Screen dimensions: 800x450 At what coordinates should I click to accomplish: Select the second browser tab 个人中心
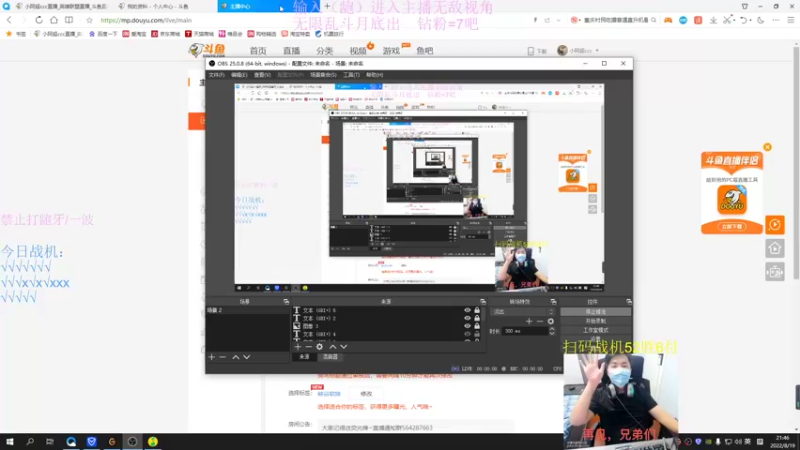pos(158,6)
